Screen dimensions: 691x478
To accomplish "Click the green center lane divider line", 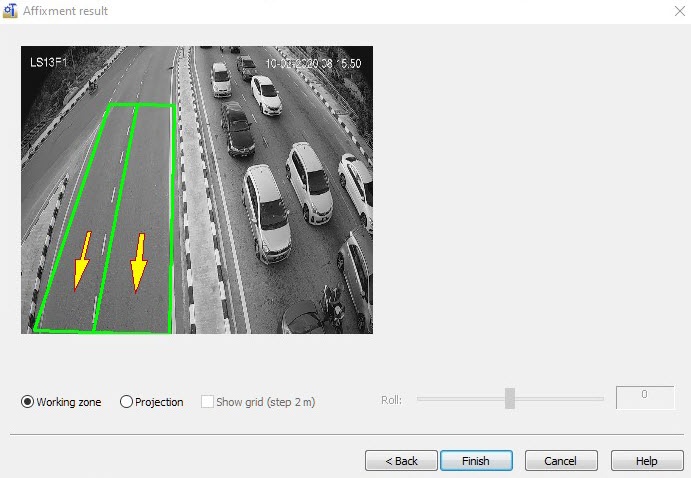I will [115, 218].
